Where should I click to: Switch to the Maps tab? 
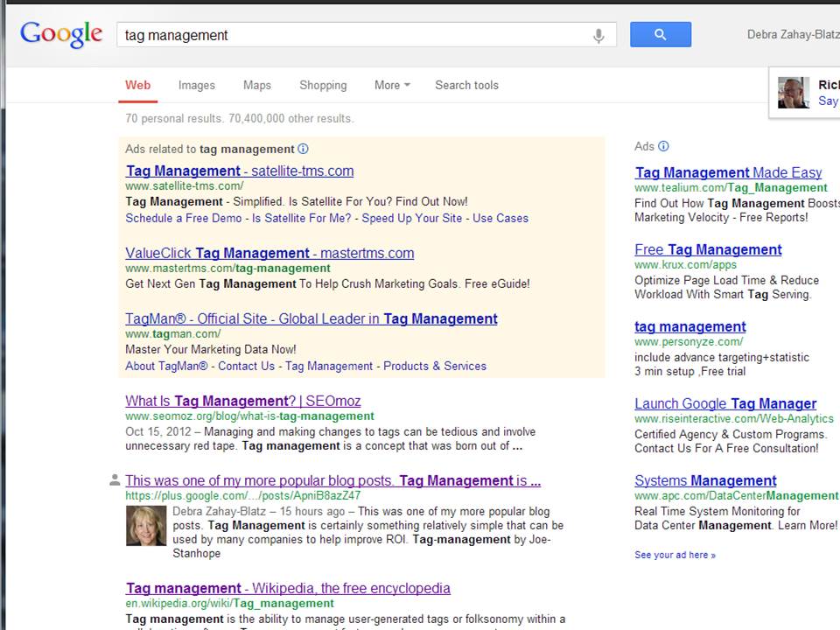point(257,85)
